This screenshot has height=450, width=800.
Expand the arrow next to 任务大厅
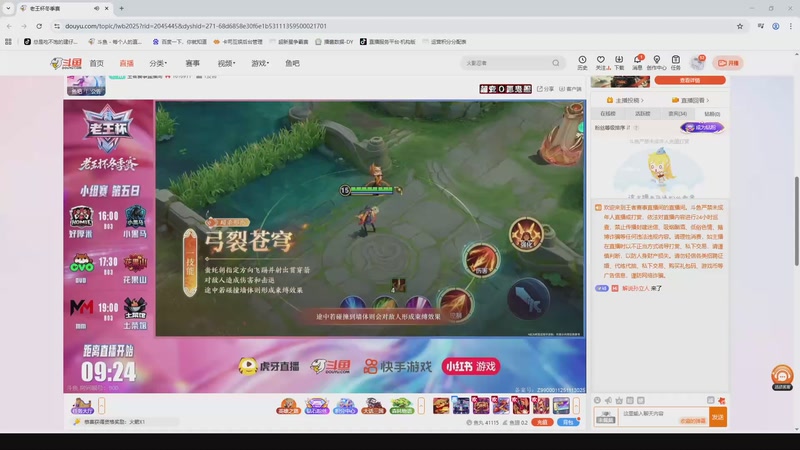102,406
